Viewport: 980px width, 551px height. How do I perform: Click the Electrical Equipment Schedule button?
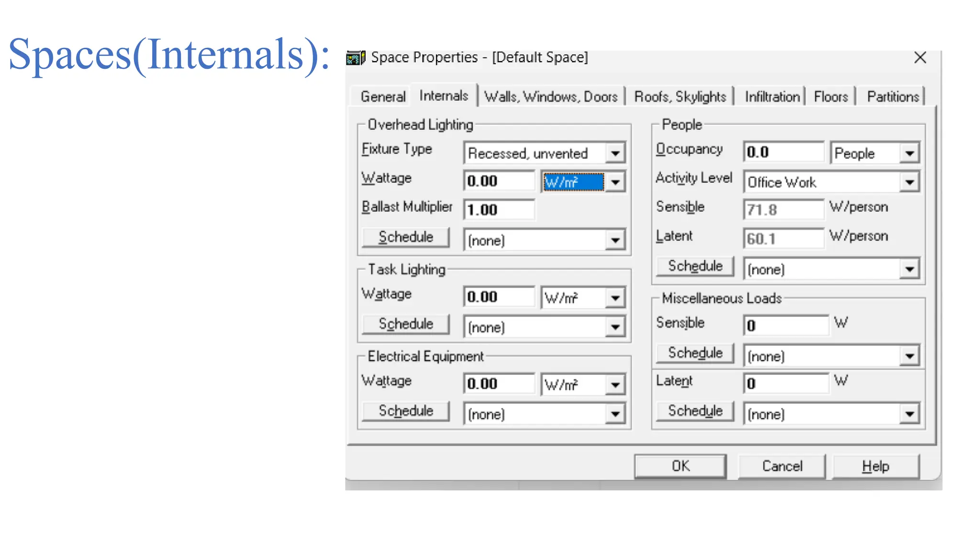click(x=406, y=411)
